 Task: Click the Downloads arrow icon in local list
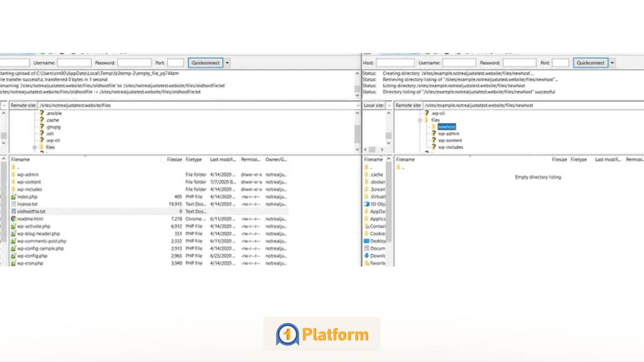click(367, 256)
